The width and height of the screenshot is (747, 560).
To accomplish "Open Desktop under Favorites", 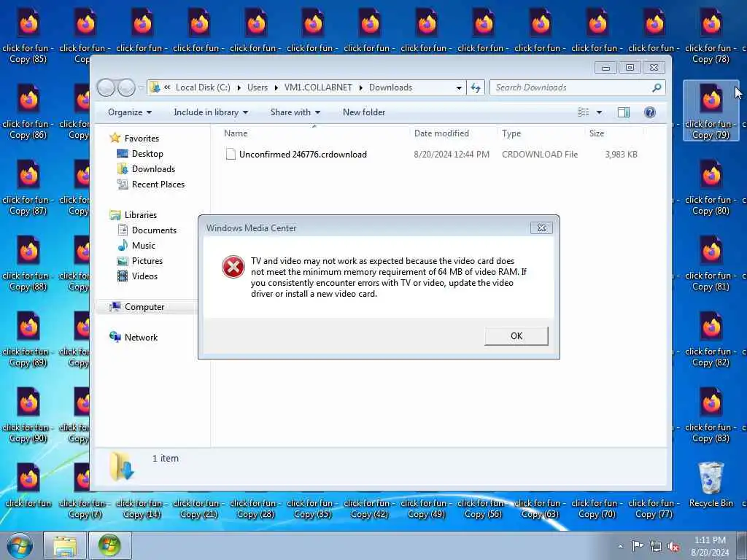I will click(x=147, y=154).
